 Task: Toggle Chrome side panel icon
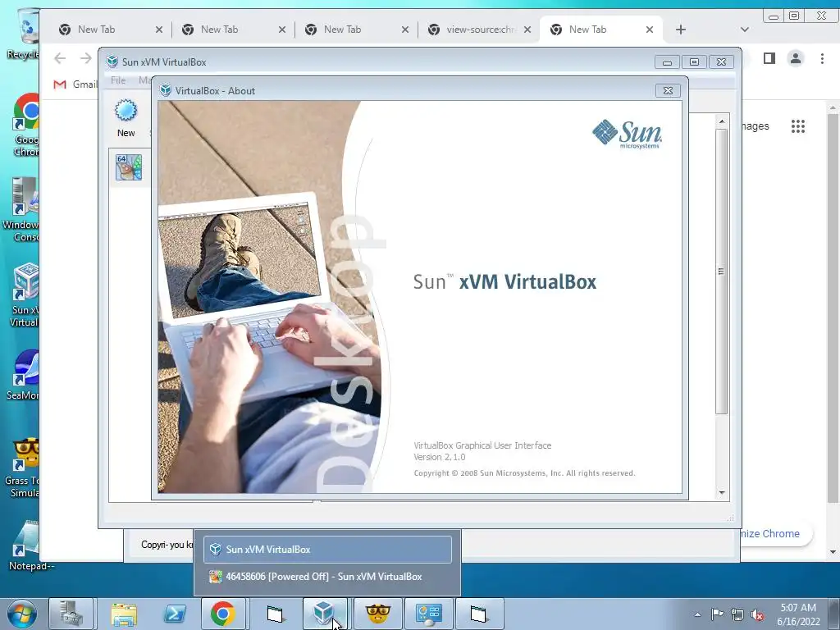pos(769,58)
